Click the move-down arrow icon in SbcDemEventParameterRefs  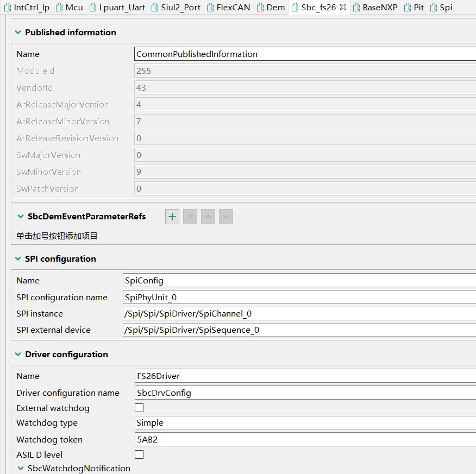click(226, 216)
